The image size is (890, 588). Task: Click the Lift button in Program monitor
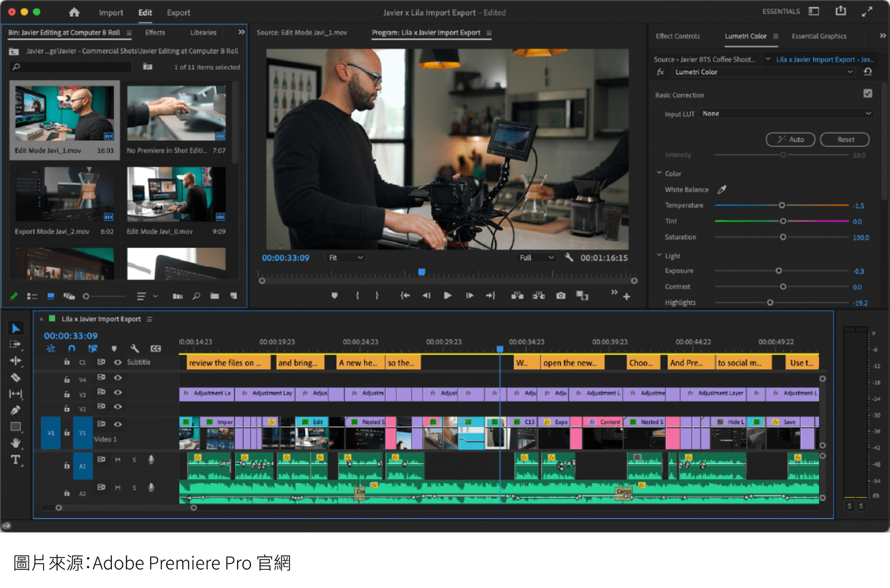(x=517, y=295)
